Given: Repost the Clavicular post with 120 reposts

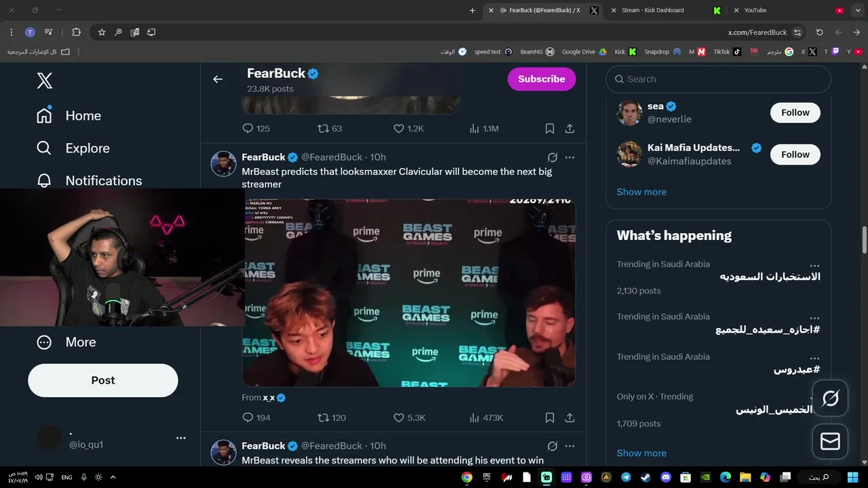Looking at the screenshot, I should point(332,418).
